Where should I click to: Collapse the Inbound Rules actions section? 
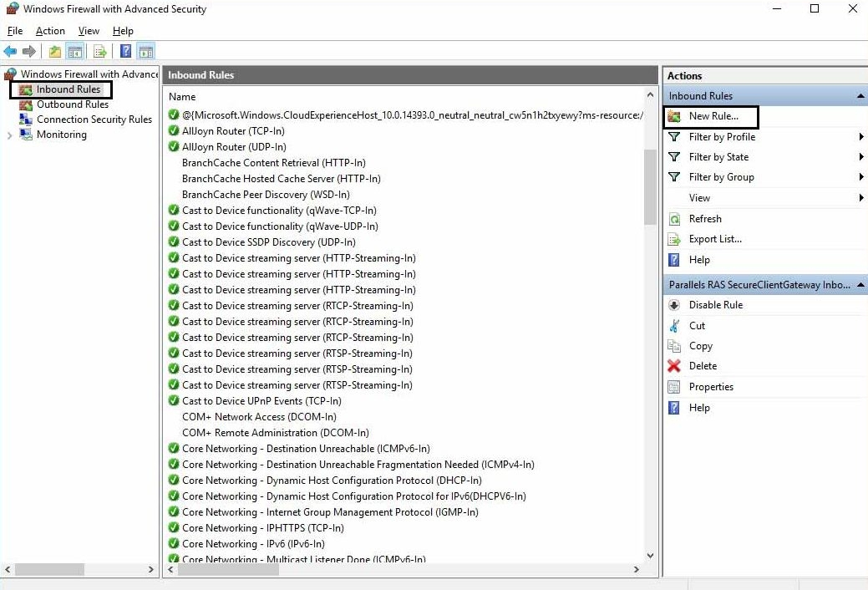[860, 95]
